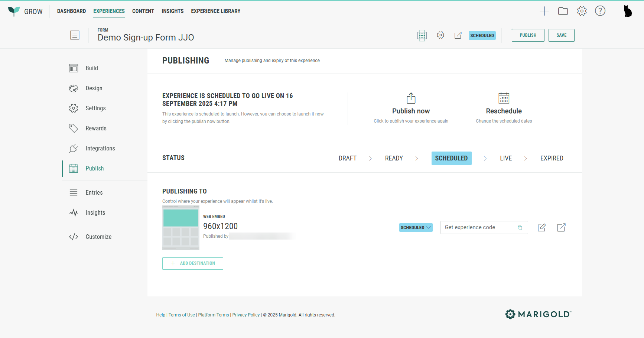Click the experience settings gear icon
This screenshot has width=644, height=338.
click(440, 35)
